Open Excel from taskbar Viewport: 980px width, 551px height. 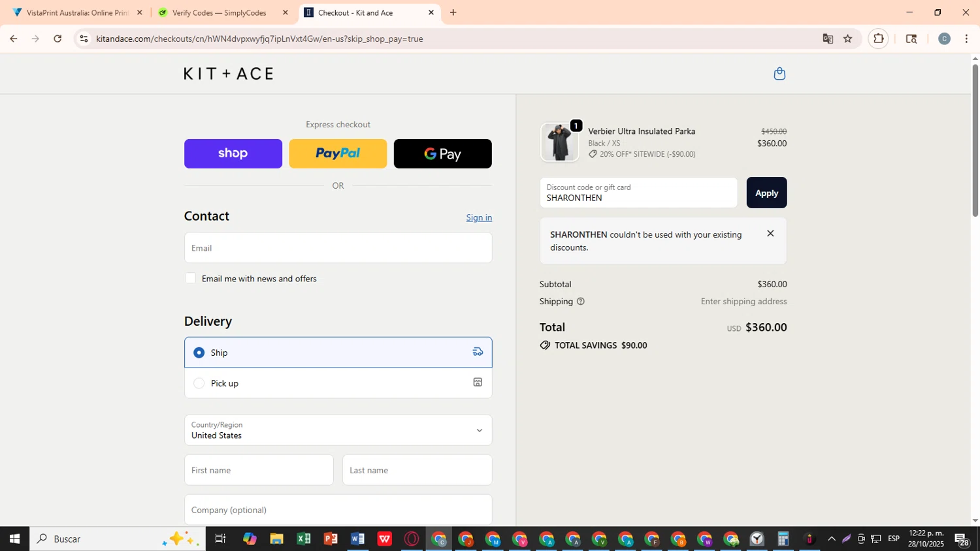[304, 539]
